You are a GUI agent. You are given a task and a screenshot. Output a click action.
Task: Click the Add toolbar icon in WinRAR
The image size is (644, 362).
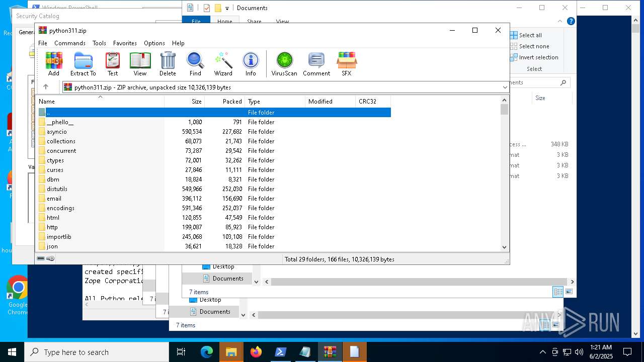[x=54, y=64]
